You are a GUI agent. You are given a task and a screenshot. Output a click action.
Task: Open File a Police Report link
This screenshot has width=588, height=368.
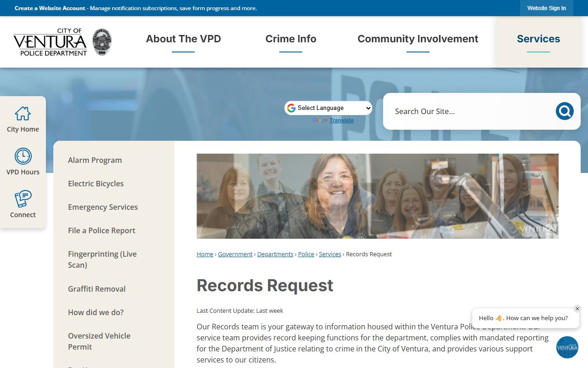click(x=102, y=230)
